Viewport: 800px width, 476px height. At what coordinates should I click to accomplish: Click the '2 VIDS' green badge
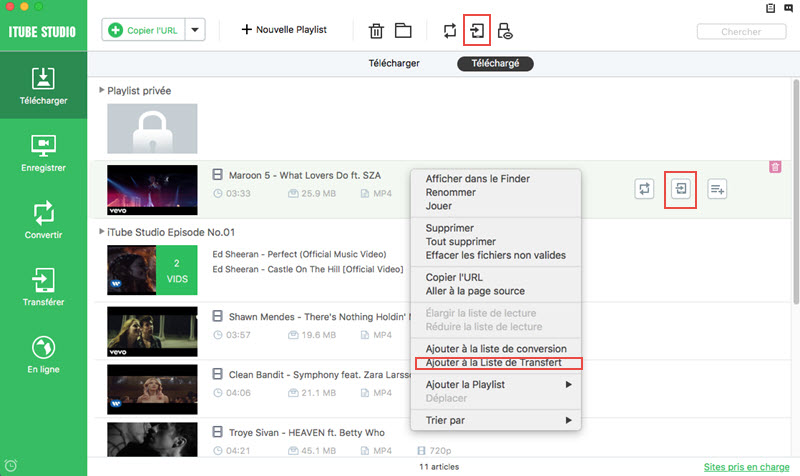point(177,270)
